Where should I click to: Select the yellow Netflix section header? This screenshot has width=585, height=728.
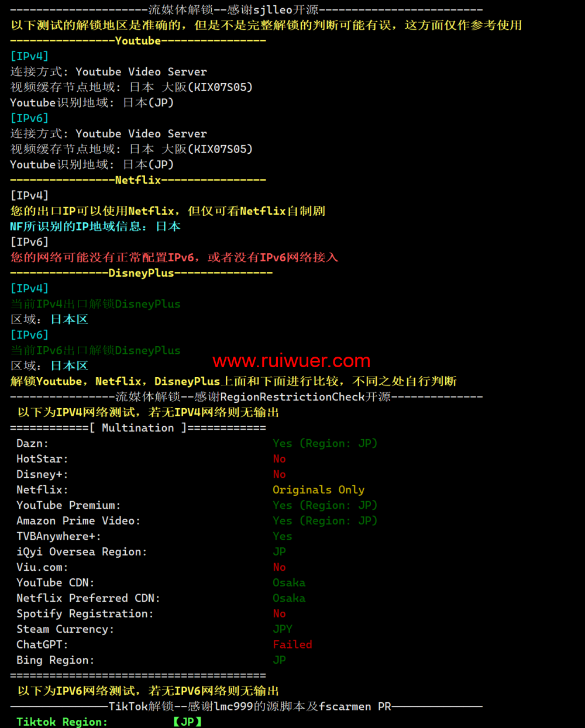[x=138, y=180]
